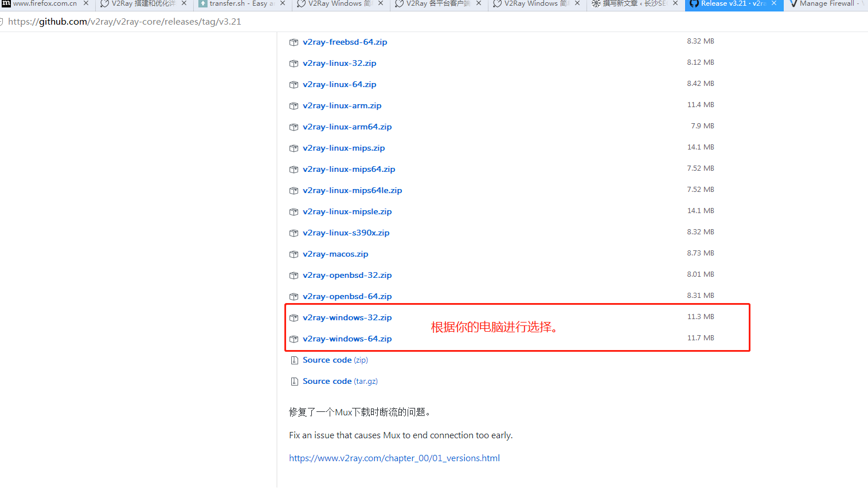The image size is (868, 503).
Task: Download v2ray-linux-mips64le.zip
Action: click(x=352, y=190)
